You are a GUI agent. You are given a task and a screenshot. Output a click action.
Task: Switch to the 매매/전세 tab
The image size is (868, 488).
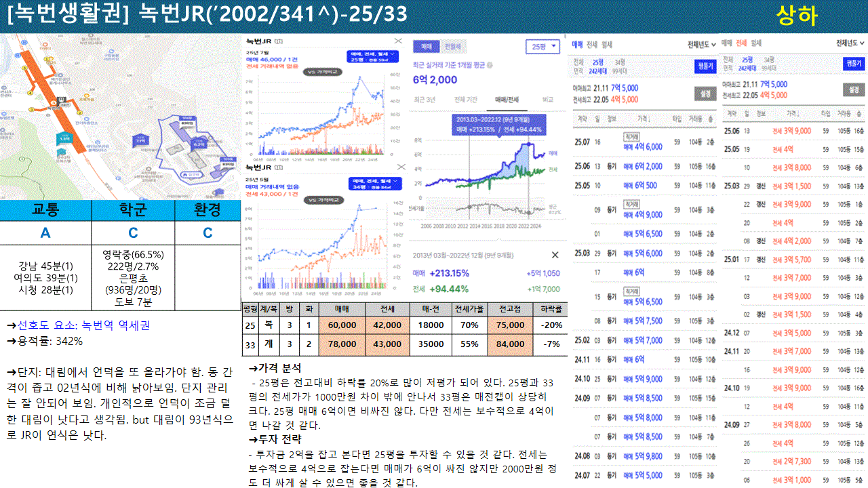point(507,100)
